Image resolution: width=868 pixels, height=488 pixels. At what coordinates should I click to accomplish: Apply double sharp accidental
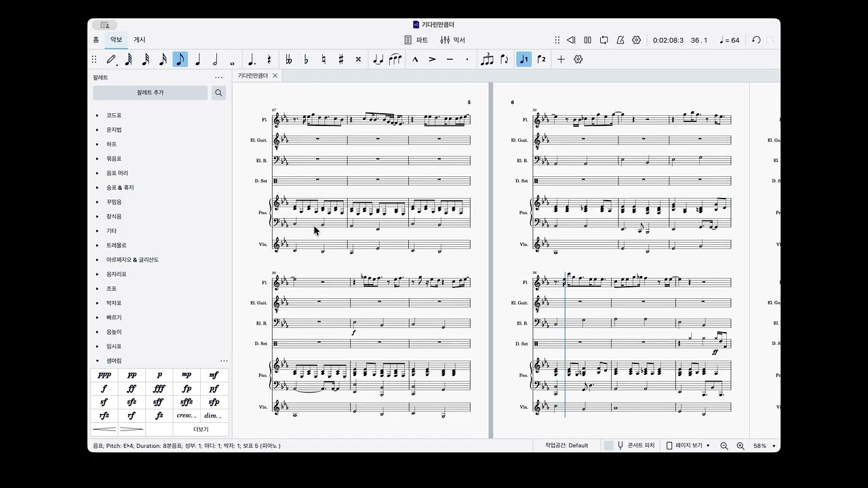click(x=359, y=60)
